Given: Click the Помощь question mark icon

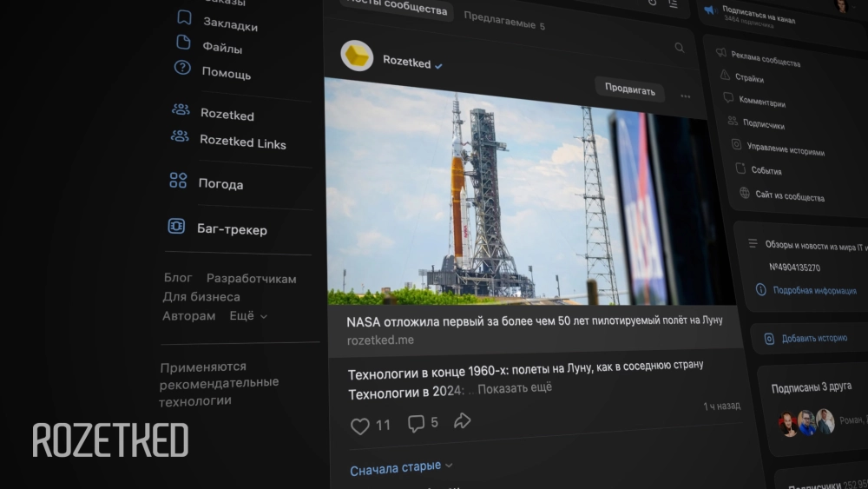Looking at the screenshot, I should click(x=182, y=68).
